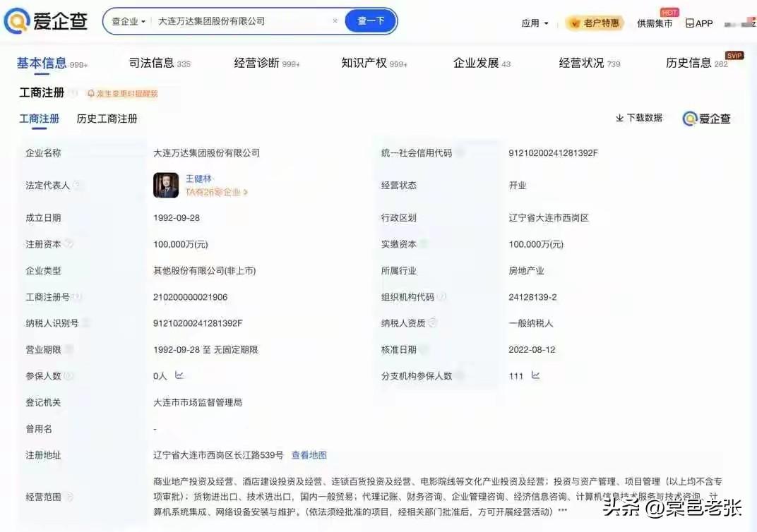Switch to the 经营状况 tab
This screenshot has height=532, width=757.
[x=589, y=64]
